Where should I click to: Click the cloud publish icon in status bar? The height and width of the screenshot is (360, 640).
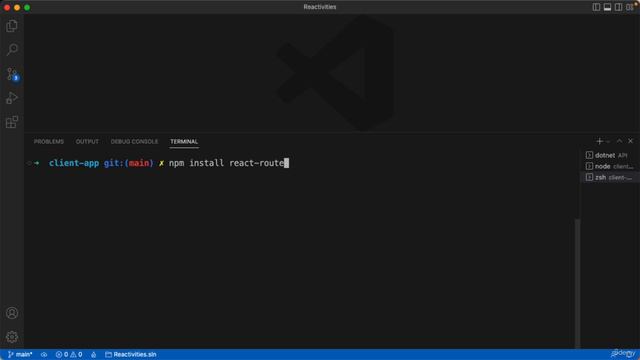point(44,354)
